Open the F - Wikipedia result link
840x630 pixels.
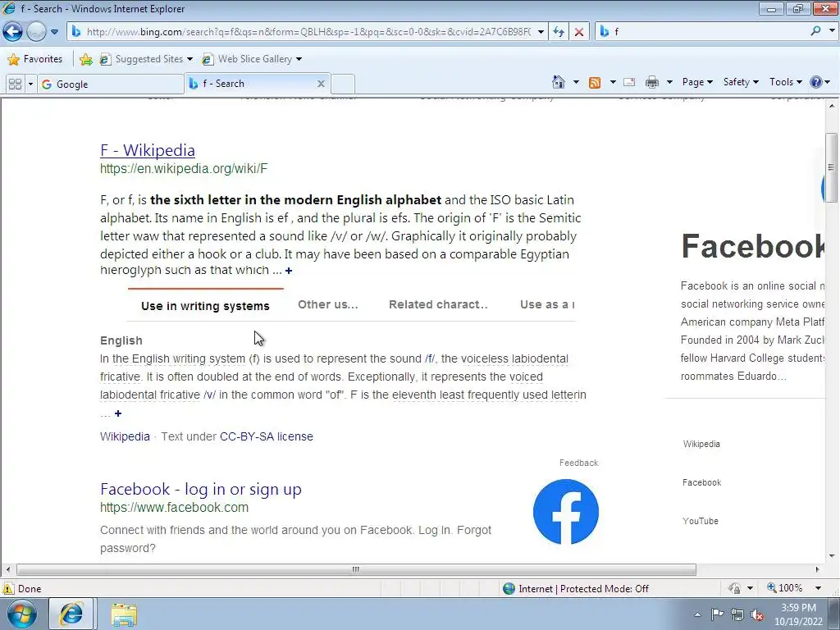(x=148, y=151)
